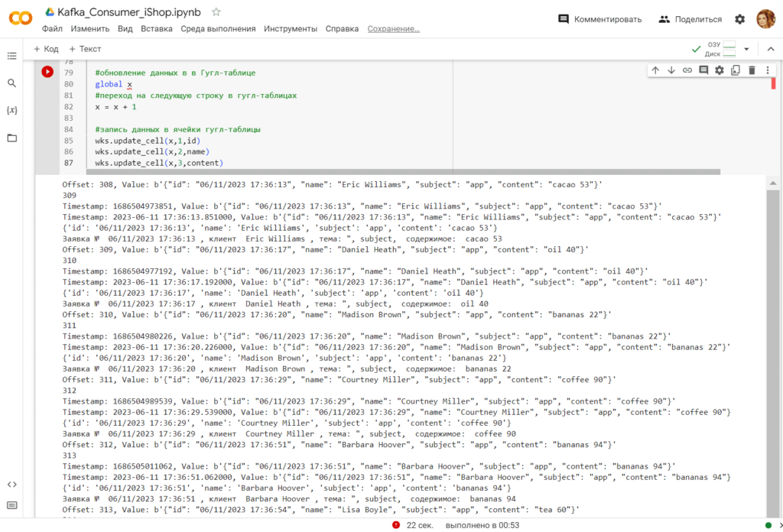Open the variables inspector {x}
783x532 pixels.
coord(12,110)
